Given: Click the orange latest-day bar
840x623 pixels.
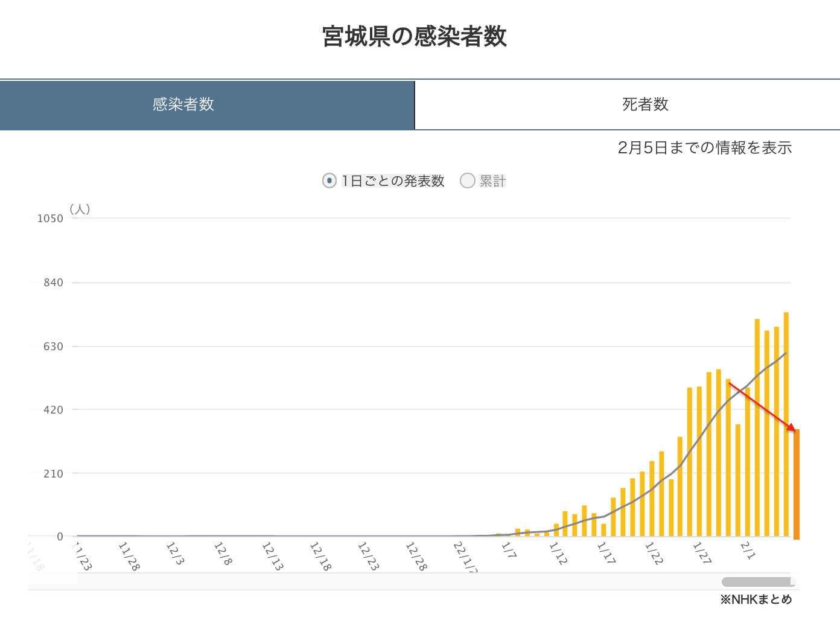Looking at the screenshot, I should click(x=797, y=483).
